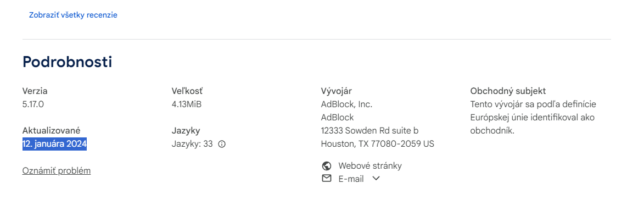
Task: Open the Webové stránky developer link
Action: [370, 166]
